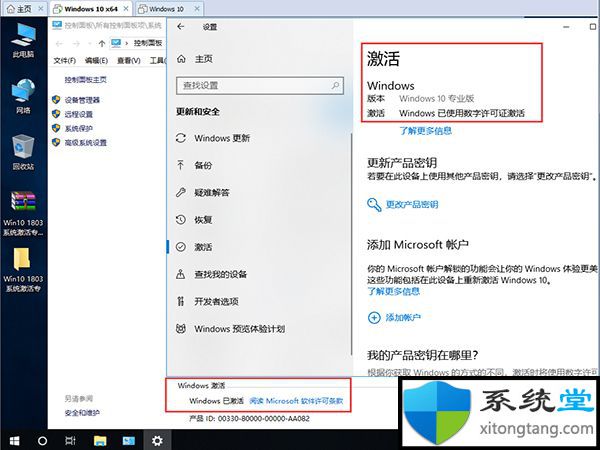Select 恢复 recovery section
This screenshot has height=450, width=600.
[203, 220]
